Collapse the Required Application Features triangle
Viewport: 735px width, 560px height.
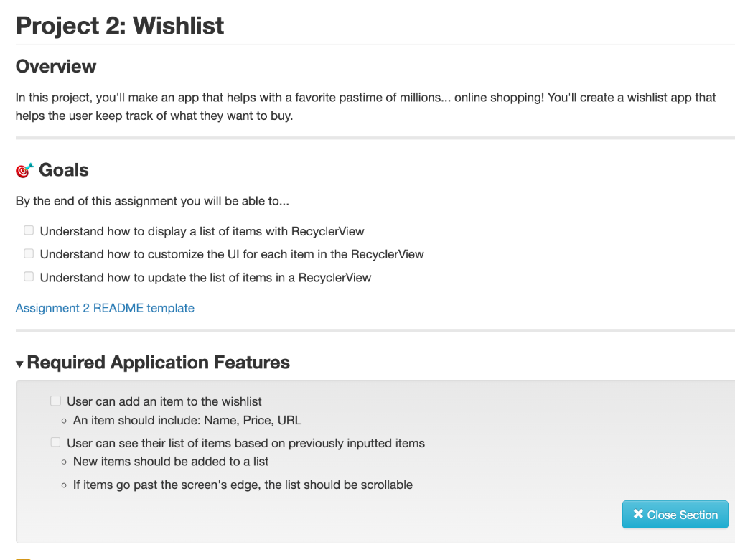(x=19, y=365)
